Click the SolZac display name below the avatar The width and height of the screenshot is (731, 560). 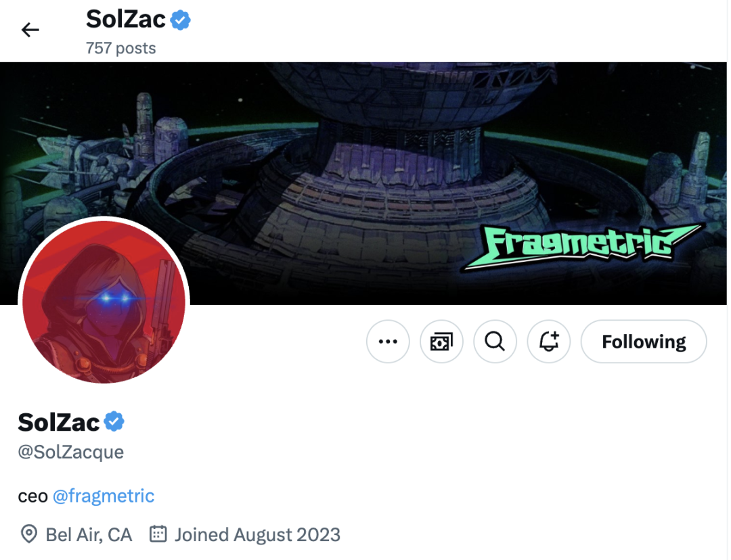(59, 422)
